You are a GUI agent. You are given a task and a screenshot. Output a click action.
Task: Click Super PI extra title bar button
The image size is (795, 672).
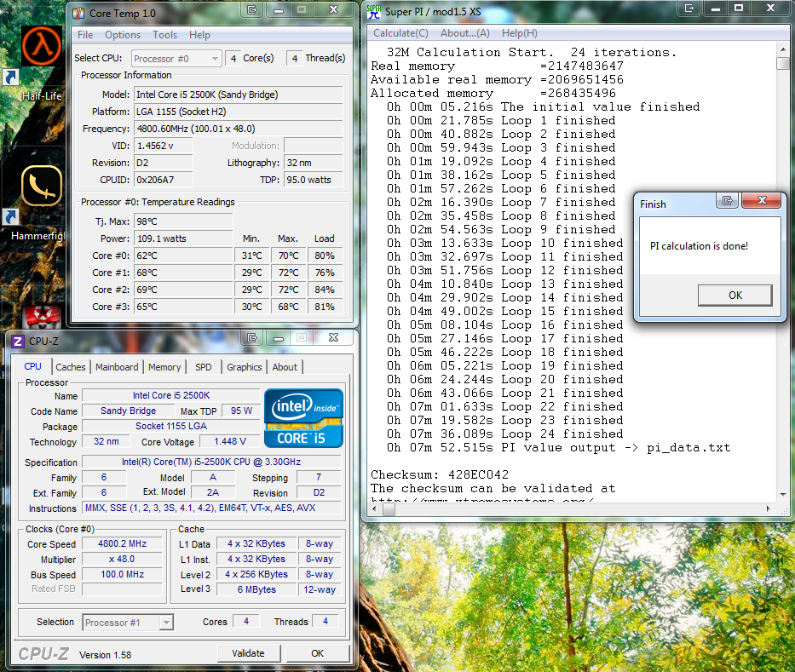click(x=689, y=9)
